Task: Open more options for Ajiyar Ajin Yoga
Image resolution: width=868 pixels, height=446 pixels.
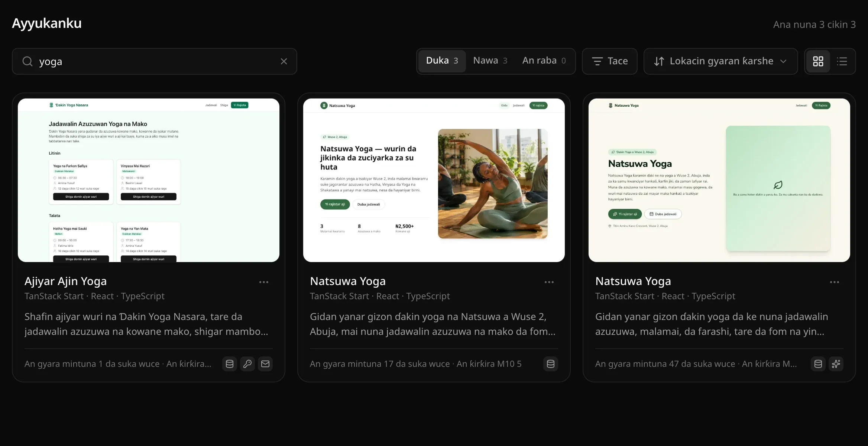Action: (264, 282)
